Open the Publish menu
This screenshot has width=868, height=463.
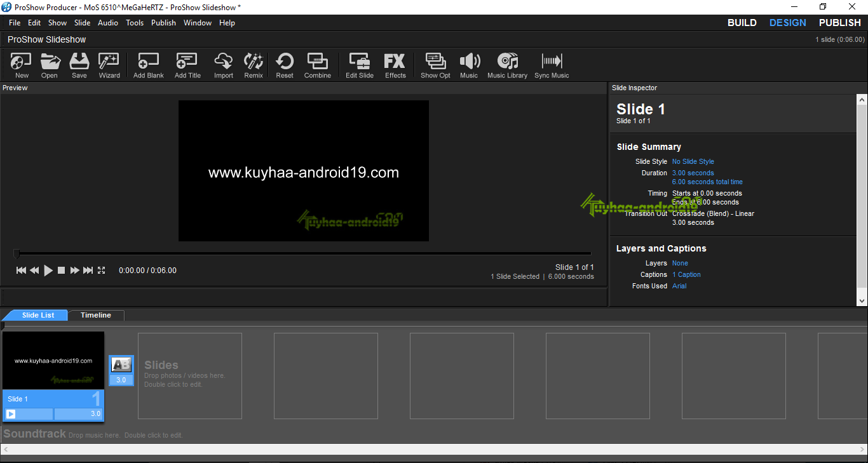(x=163, y=23)
